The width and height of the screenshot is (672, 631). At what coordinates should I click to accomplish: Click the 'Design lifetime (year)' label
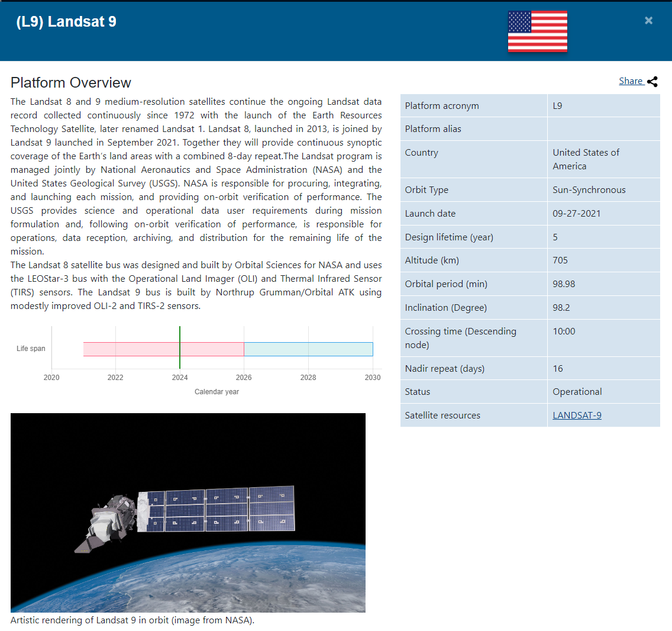point(449,237)
